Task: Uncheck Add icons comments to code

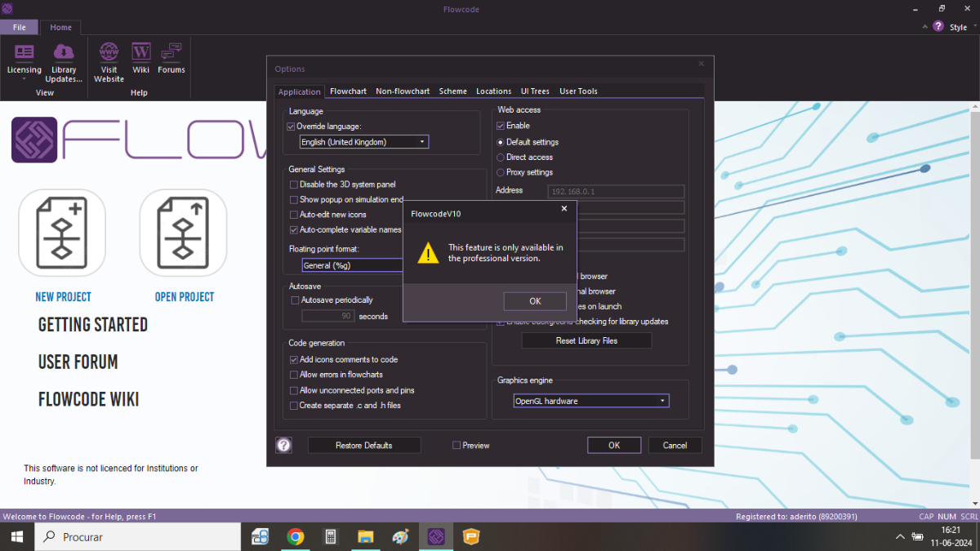Action: (x=294, y=360)
